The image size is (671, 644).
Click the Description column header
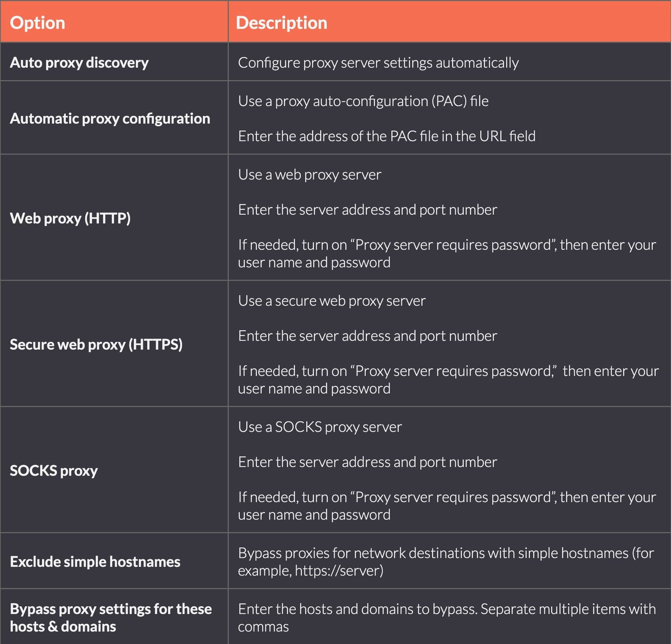[281, 23]
